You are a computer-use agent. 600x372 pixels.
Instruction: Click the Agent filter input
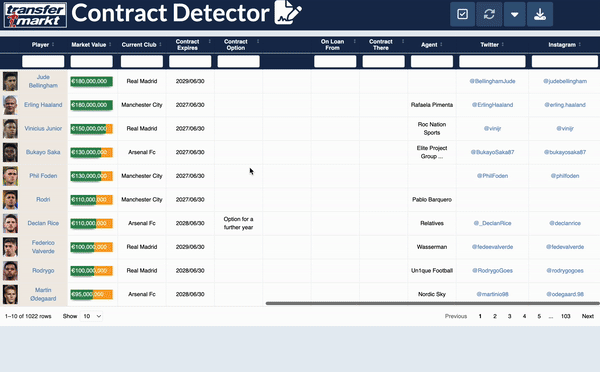pos(432,61)
